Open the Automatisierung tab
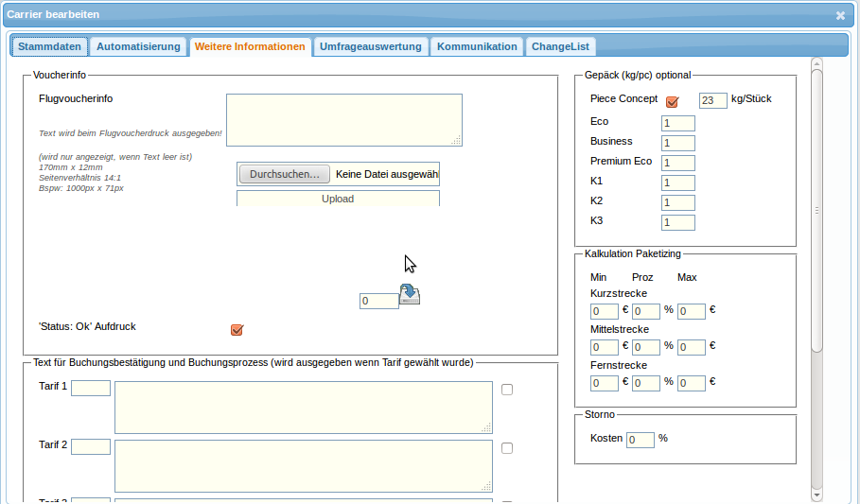This screenshot has height=504, width=860. 138,46
